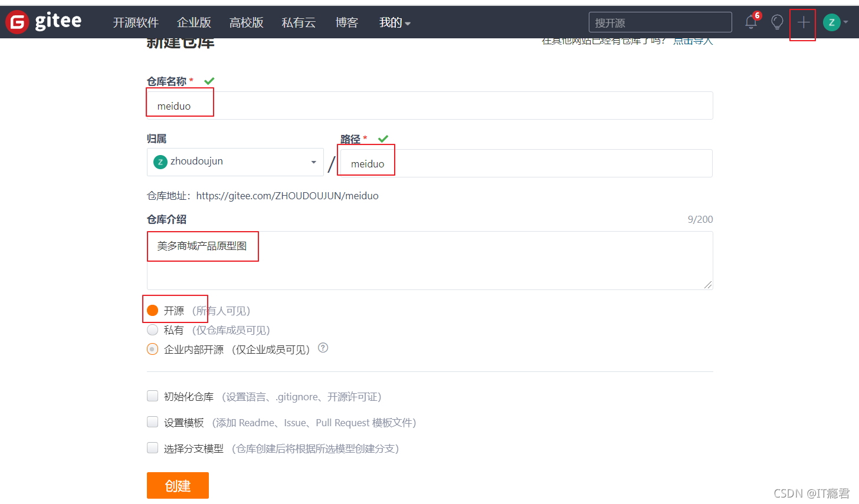Select the 开源 radio option
This screenshot has height=504, width=859.
pos(152,310)
